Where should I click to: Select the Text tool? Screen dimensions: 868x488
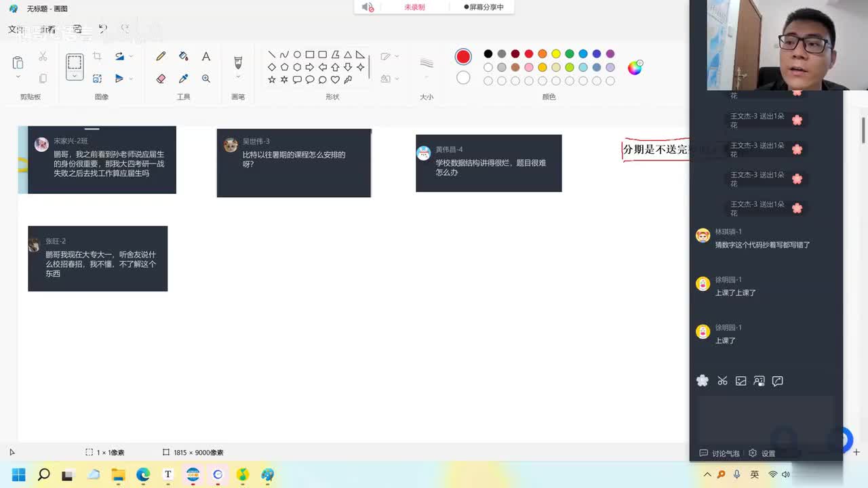[x=206, y=56]
